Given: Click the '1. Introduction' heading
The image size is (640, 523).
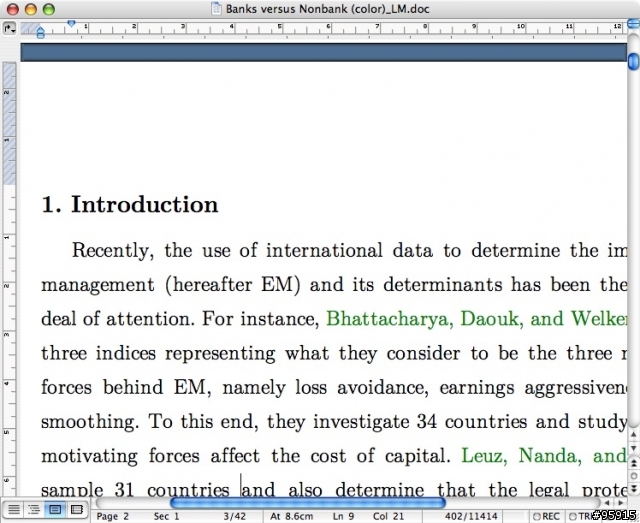Looking at the screenshot, I should click(130, 204).
